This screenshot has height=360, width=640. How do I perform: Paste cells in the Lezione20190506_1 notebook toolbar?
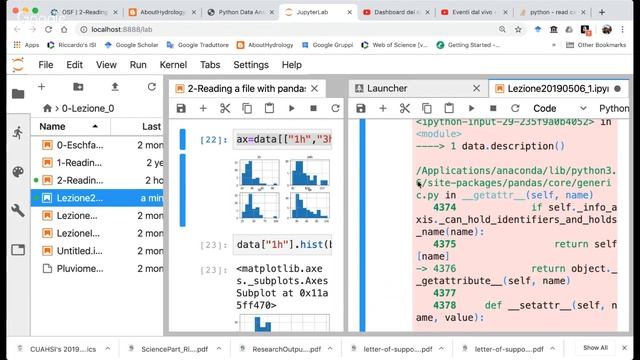coord(449,108)
